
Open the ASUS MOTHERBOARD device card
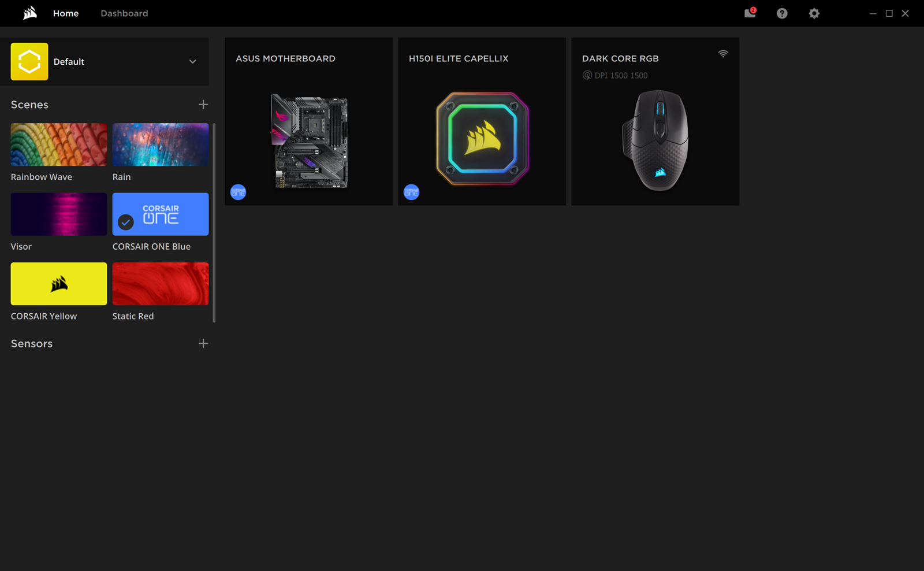click(x=309, y=121)
